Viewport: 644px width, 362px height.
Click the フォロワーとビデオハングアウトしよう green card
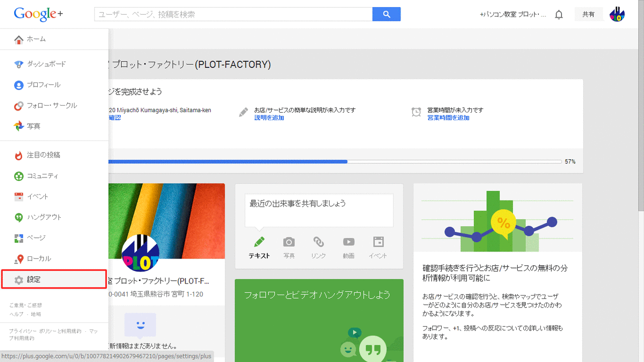319,321
